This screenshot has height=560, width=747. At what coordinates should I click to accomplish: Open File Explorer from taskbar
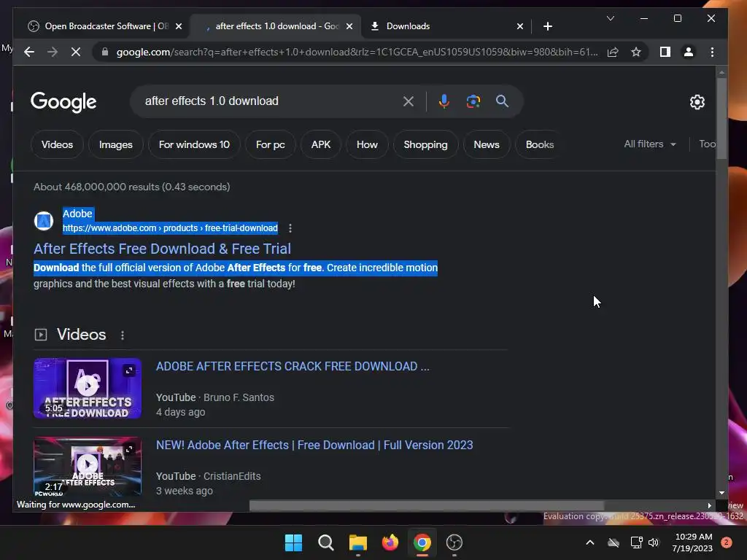pyautogui.click(x=357, y=542)
